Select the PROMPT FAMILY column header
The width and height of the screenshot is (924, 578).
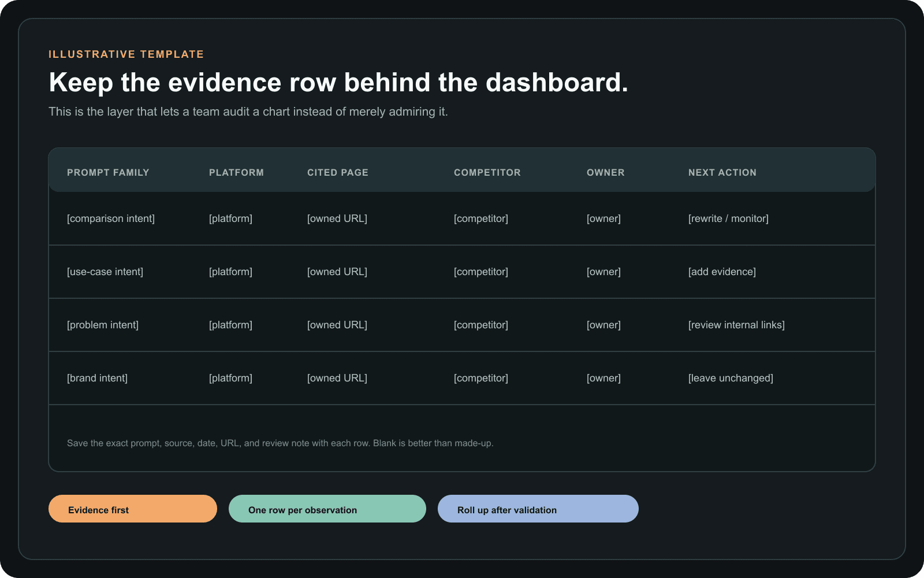108,172
